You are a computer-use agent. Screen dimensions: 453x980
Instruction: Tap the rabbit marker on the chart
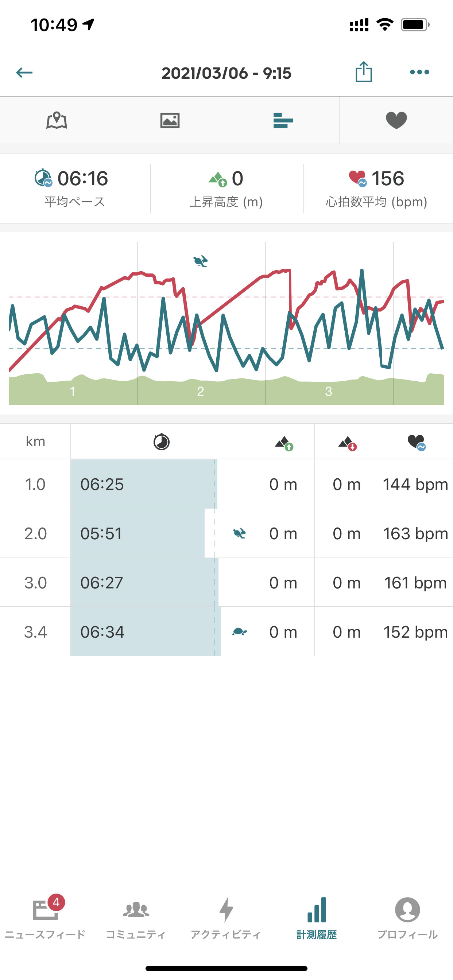(x=201, y=261)
